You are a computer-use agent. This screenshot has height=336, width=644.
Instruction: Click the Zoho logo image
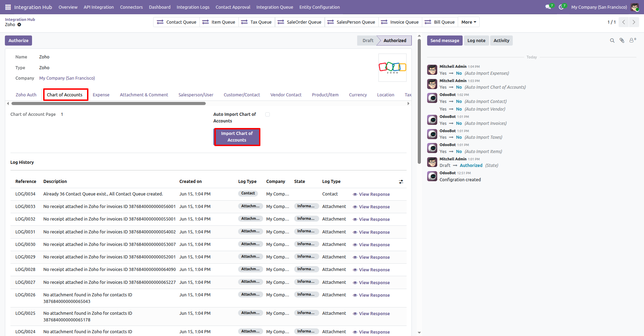[392, 67]
